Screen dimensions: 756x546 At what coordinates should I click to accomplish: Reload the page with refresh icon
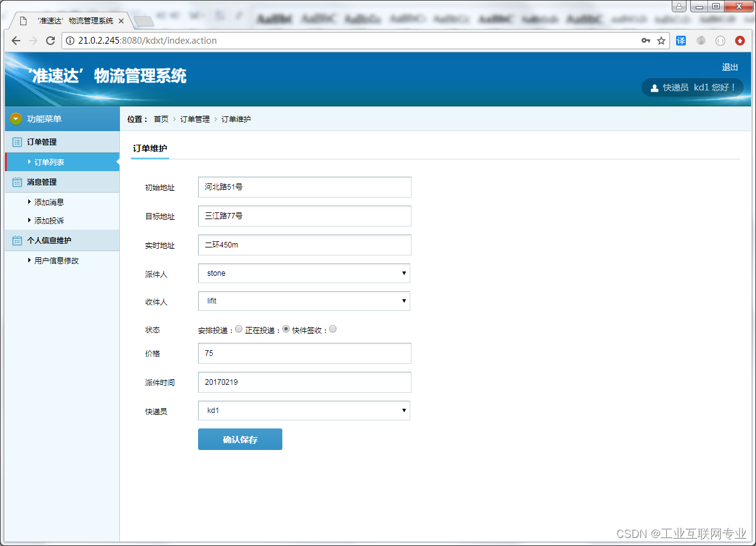(x=50, y=41)
